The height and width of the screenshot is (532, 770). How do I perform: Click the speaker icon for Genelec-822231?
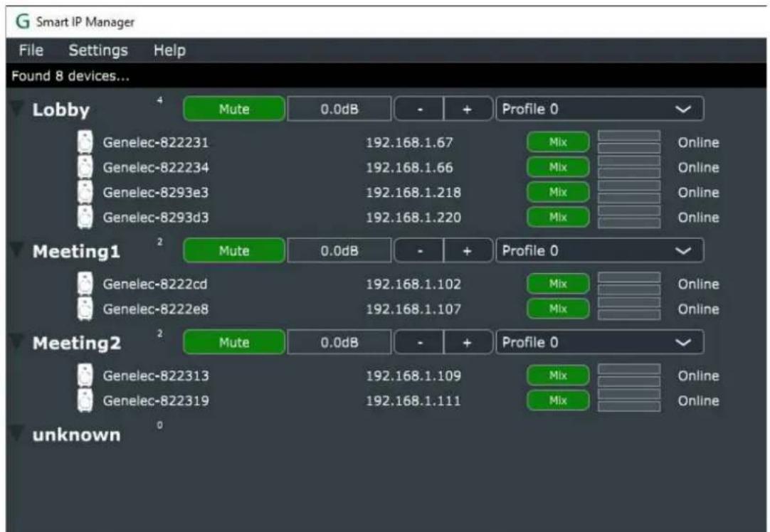click(85, 142)
